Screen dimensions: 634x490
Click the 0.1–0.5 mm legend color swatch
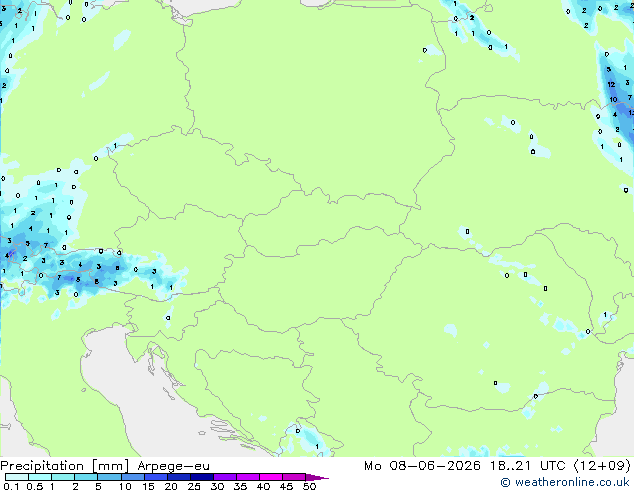17,477
